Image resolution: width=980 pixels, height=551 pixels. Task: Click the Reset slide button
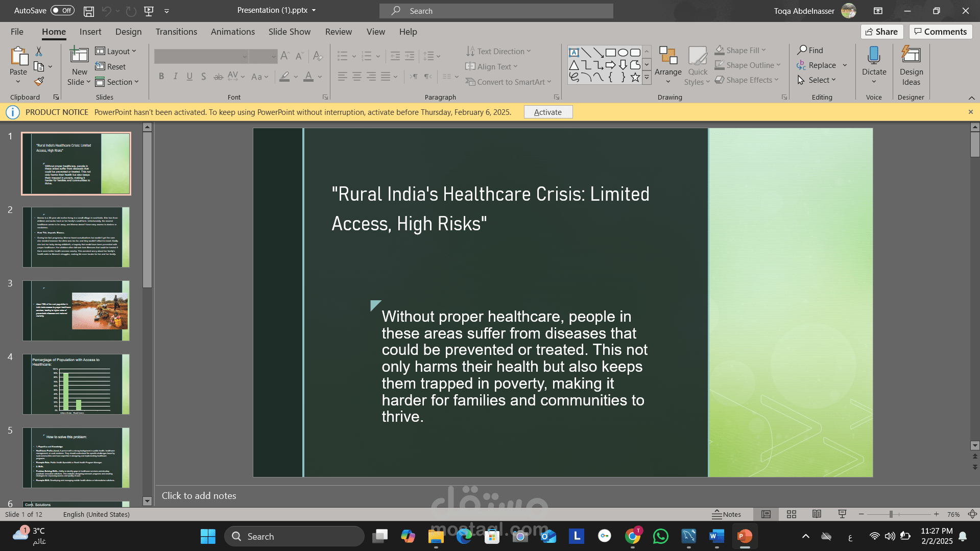(110, 66)
